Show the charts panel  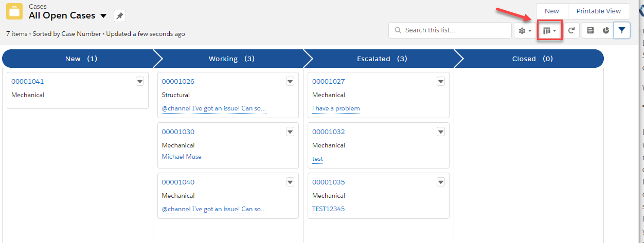(x=606, y=30)
